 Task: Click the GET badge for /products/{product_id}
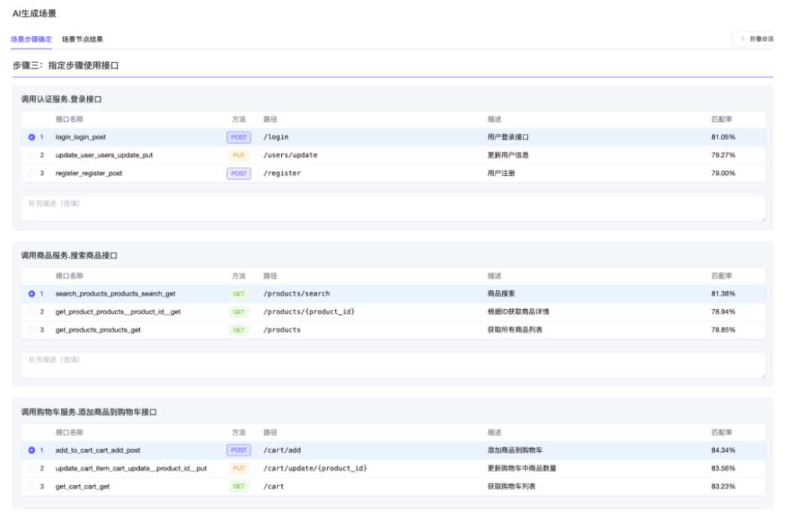239,312
